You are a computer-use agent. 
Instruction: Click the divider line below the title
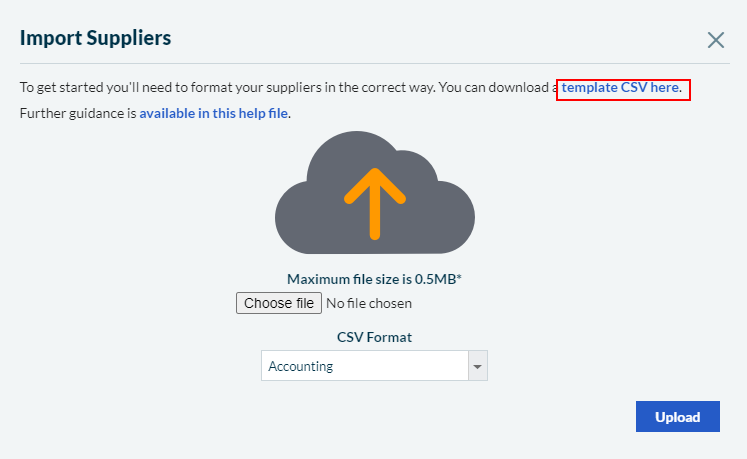(373, 64)
